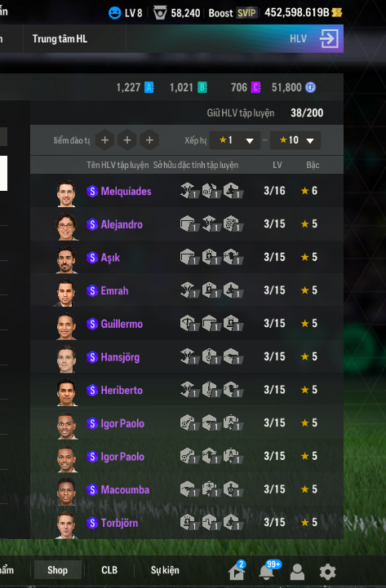This screenshot has height=588, width=386.
Task: Open the minimum star rank dropdown
Action: coord(235,140)
